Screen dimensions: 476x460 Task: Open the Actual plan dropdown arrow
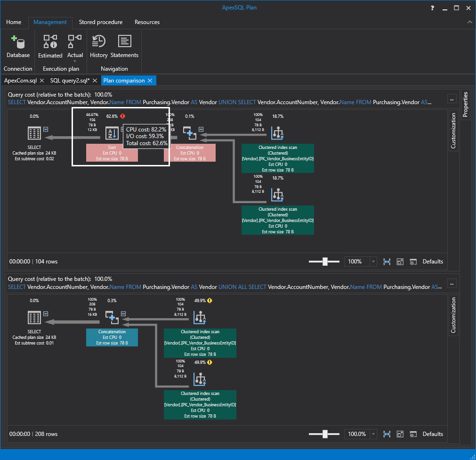(75, 62)
